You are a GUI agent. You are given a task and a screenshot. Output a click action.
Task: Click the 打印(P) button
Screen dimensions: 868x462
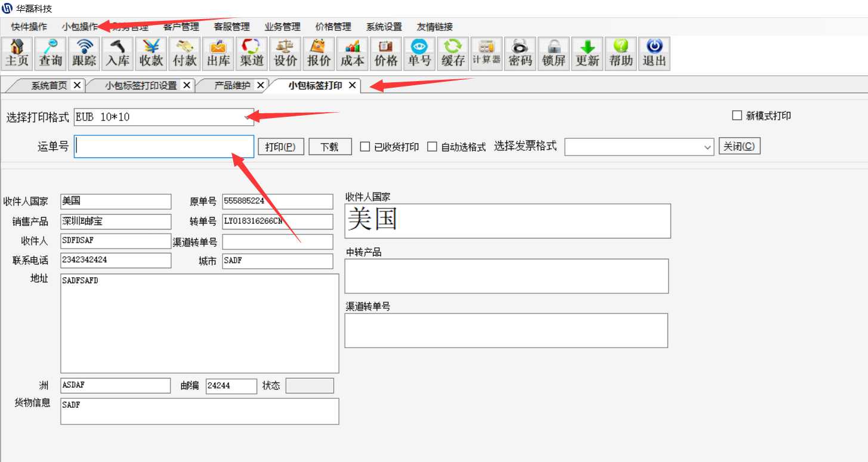pos(281,147)
